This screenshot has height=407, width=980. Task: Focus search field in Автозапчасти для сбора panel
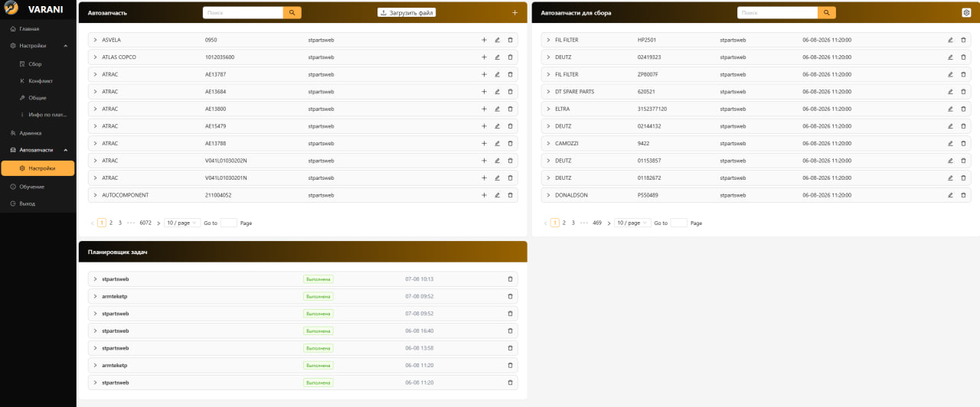tap(777, 13)
